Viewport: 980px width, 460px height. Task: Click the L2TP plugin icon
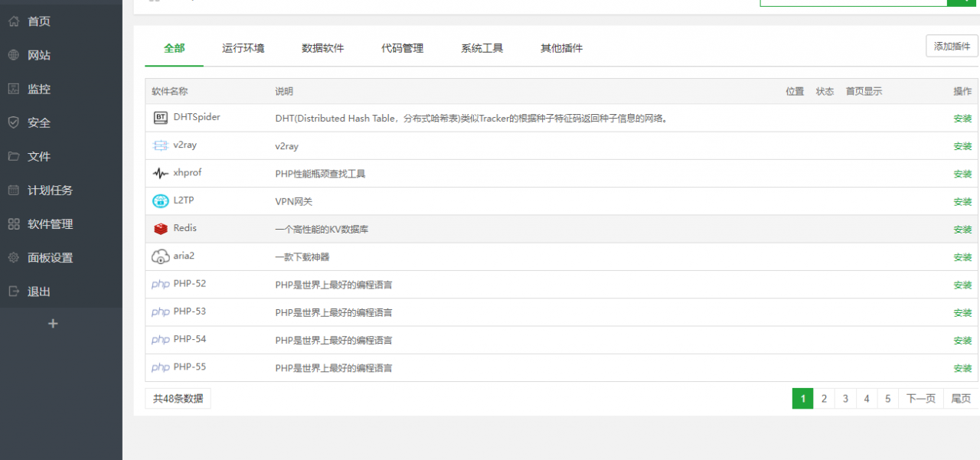click(x=160, y=201)
